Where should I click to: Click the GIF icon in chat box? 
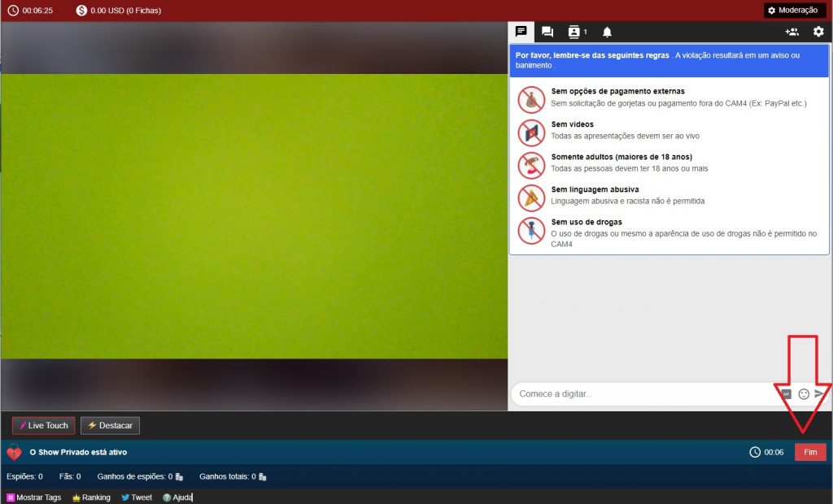click(x=786, y=393)
